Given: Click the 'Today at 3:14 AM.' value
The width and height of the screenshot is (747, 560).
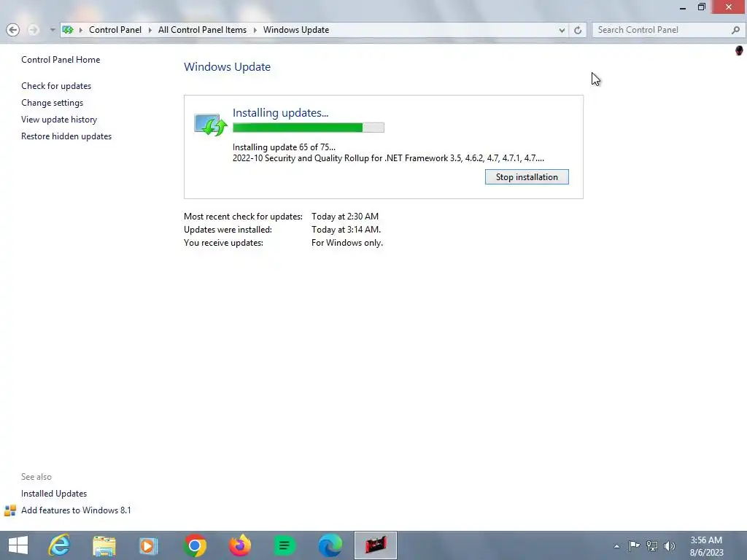Looking at the screenshot, I should [x=346, y=230].
